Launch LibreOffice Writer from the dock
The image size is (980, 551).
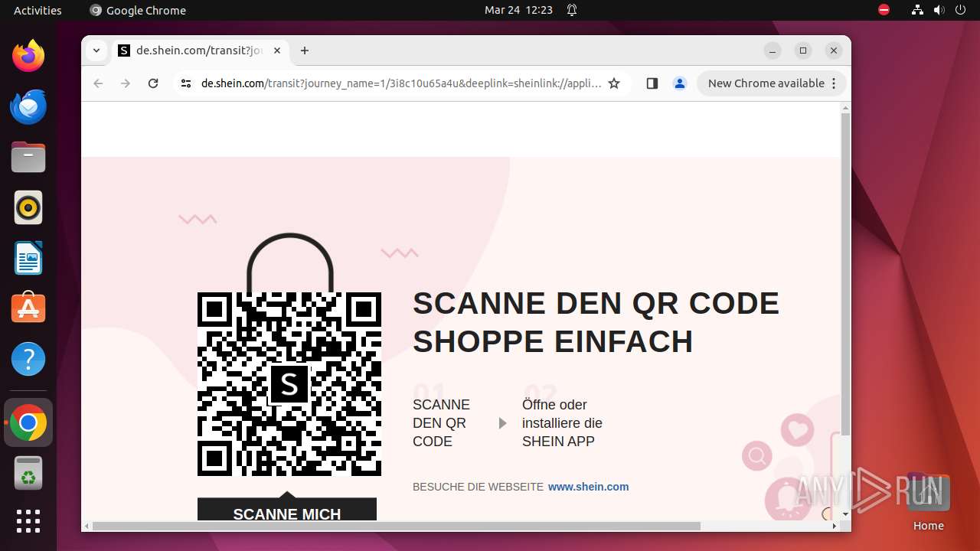[x=28, y=258]
